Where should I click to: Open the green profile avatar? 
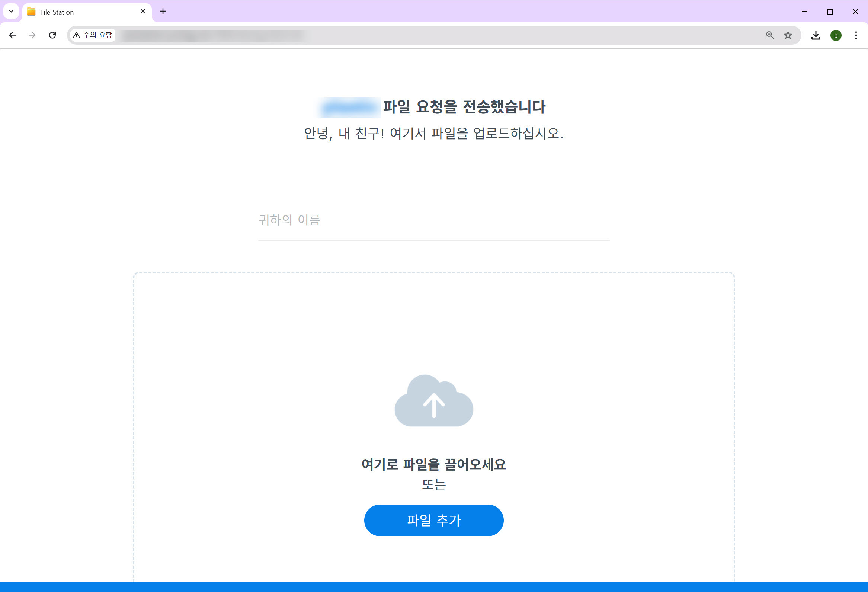(x=836, y=35)
